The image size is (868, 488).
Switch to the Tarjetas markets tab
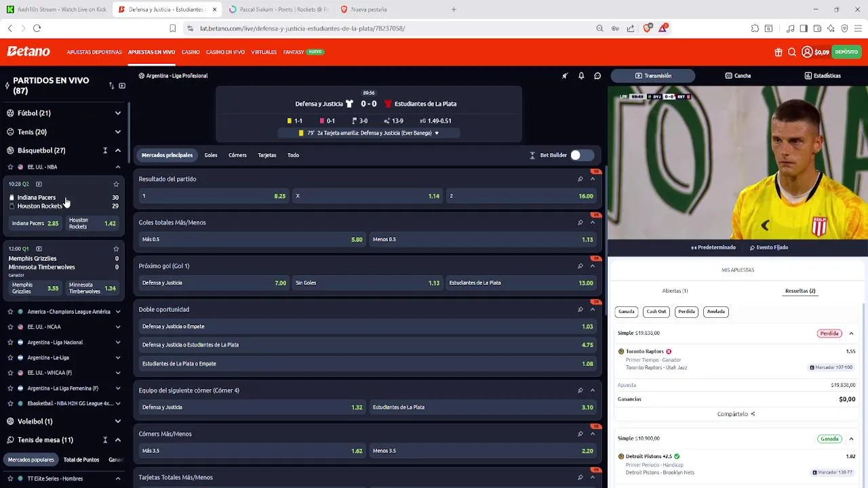point(267,155)
